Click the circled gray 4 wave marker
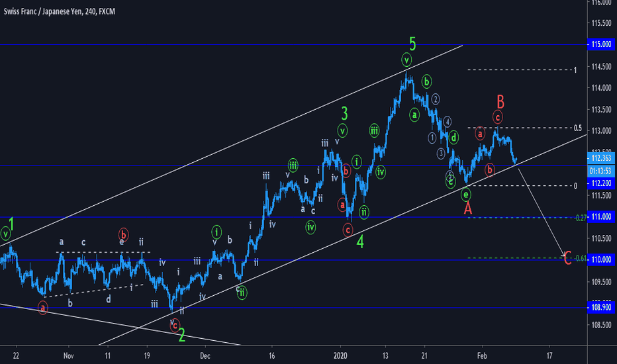This screenshot has width=617, height=364. point(447,122)
